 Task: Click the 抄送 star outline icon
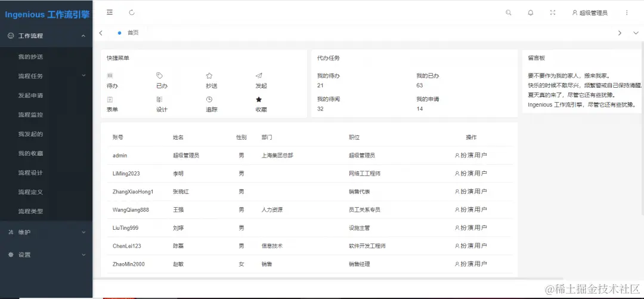click(209, 76)
